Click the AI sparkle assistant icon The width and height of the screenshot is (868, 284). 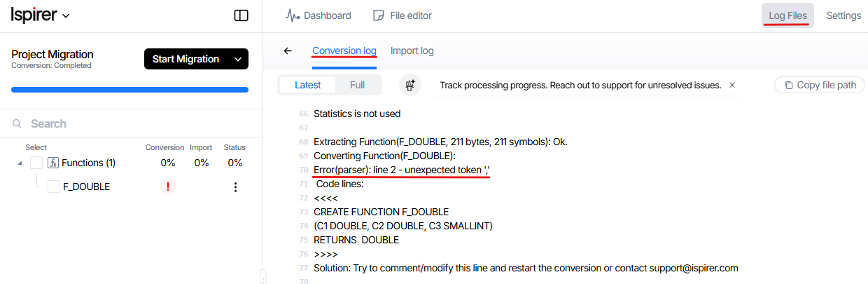pyautogui.click(x=410, y=85)
